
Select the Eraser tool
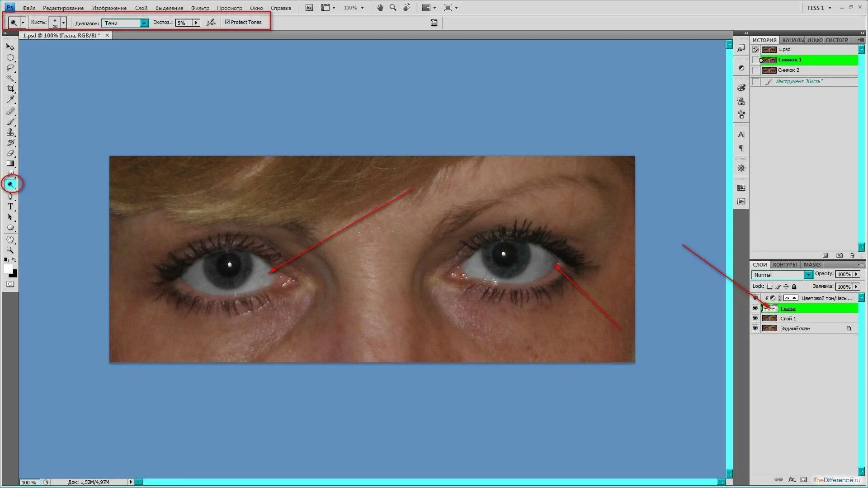pyautogui.click(x=10, y=153)
